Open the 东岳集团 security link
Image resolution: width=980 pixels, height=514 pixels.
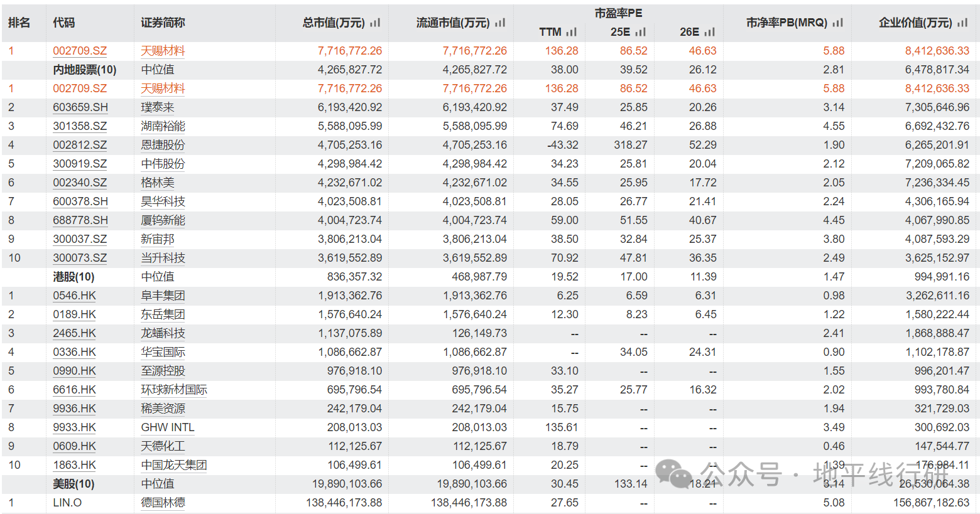[x=163, y=314]
